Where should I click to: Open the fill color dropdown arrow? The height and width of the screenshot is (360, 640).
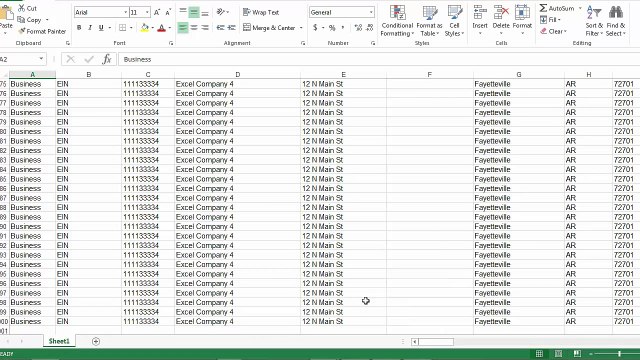click(152, 28)
